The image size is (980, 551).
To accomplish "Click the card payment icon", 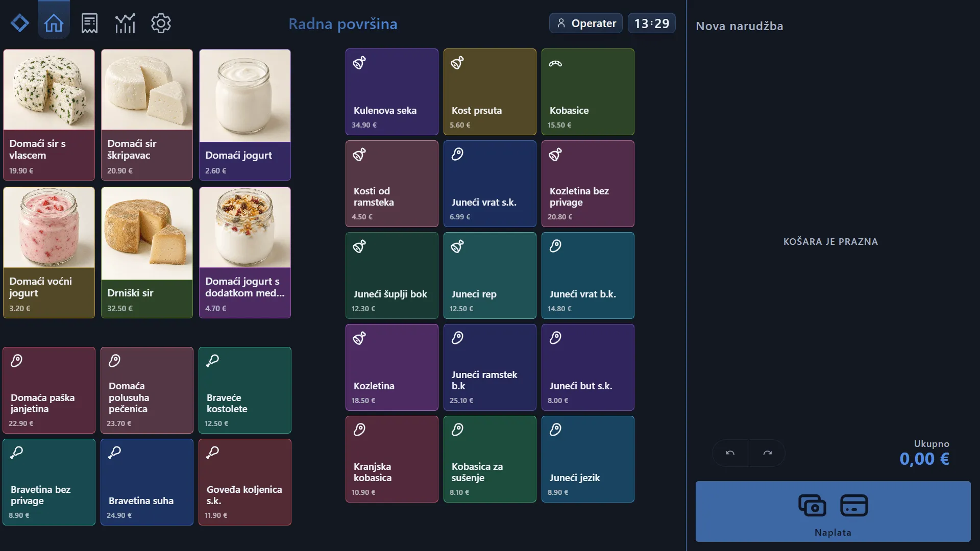I will click(854, 506).
